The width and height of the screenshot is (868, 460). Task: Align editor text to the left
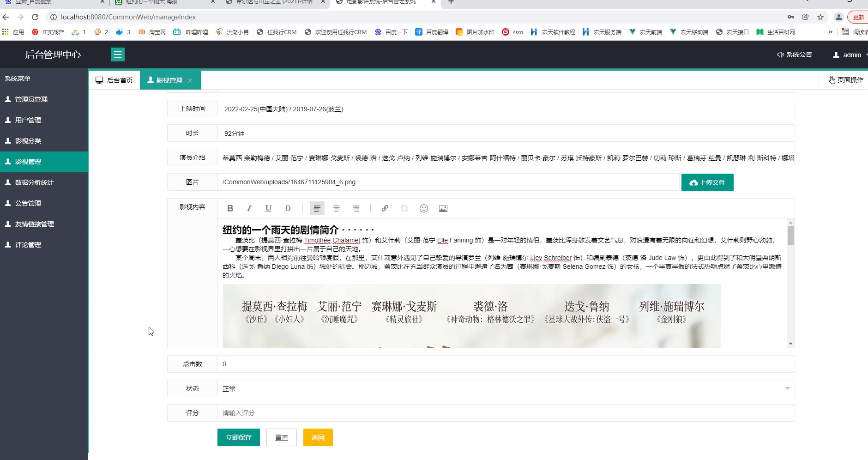[317, 208]
